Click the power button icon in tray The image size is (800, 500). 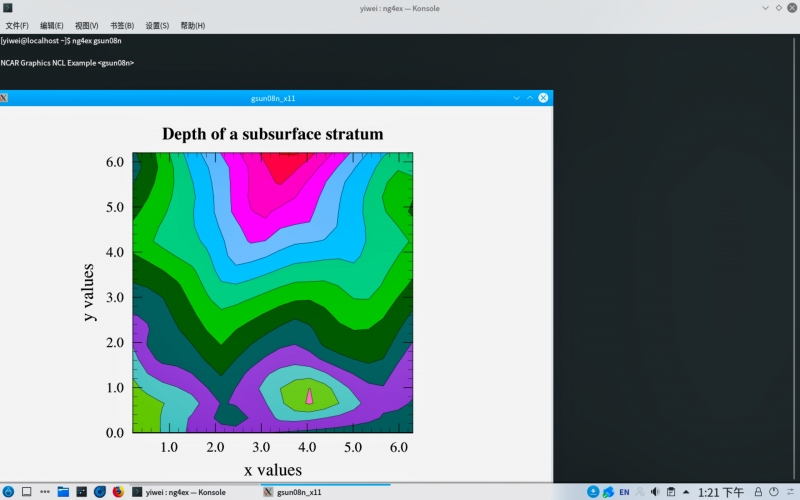pos(776,492)
